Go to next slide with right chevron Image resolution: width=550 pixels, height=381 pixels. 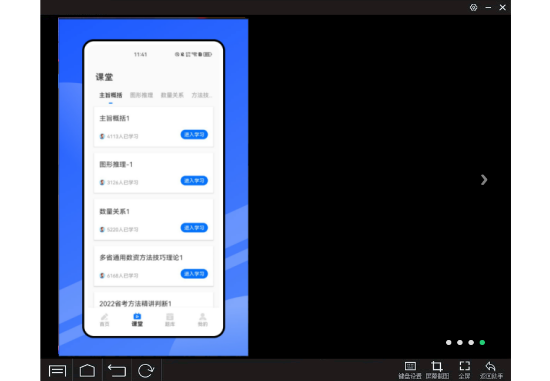(484, 180)
